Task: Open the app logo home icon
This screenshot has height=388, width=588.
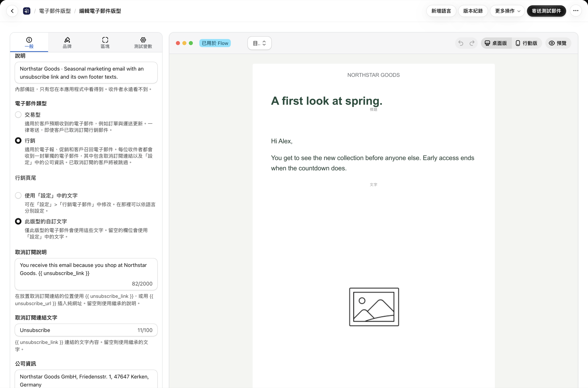Action: (27, 11)
